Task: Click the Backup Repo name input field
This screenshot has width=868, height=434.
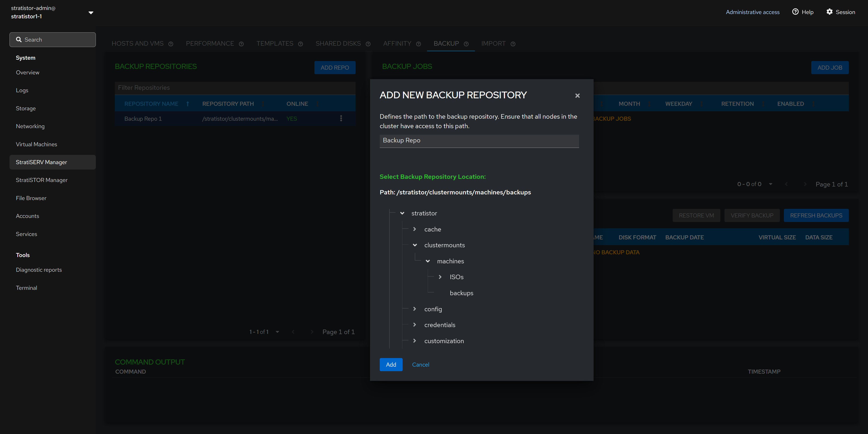Action: [479, 141]
